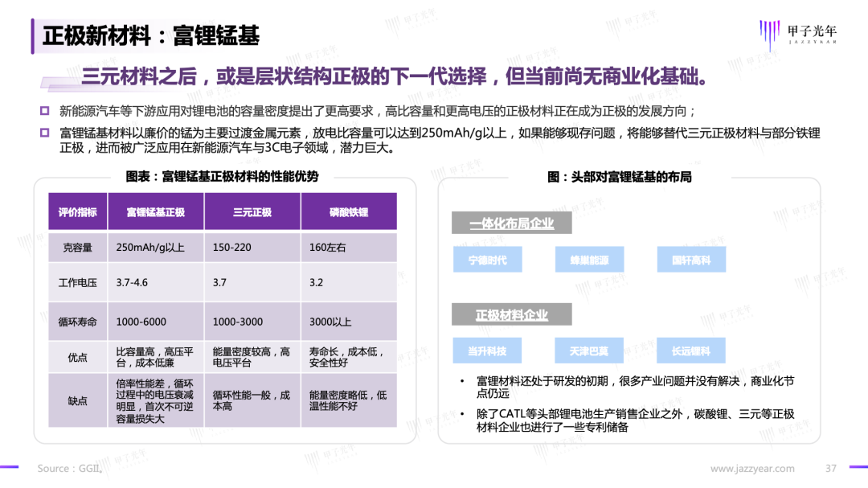The image size is (868, 488).
Task: Click the page number 37
Action: click(x=832, y=469)
